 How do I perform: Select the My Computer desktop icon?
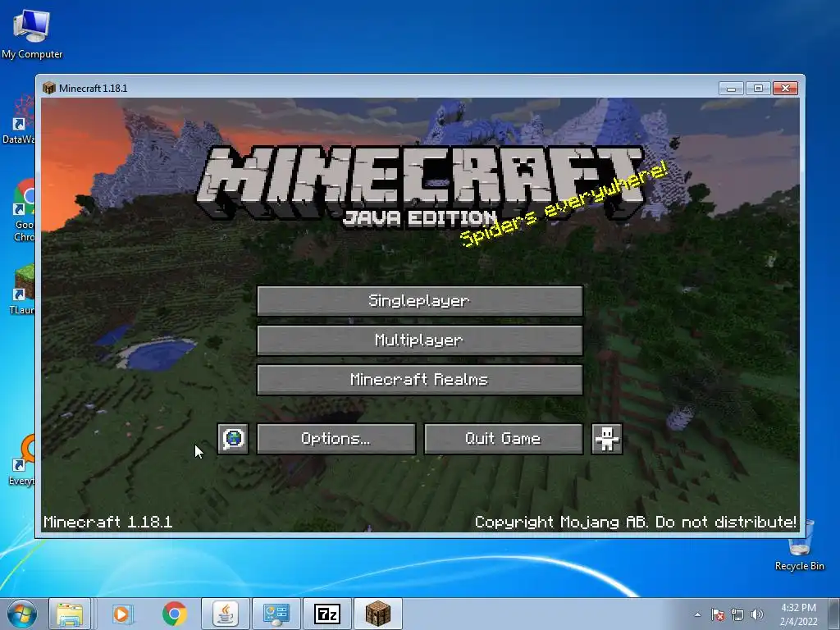(x=32, y=34)
